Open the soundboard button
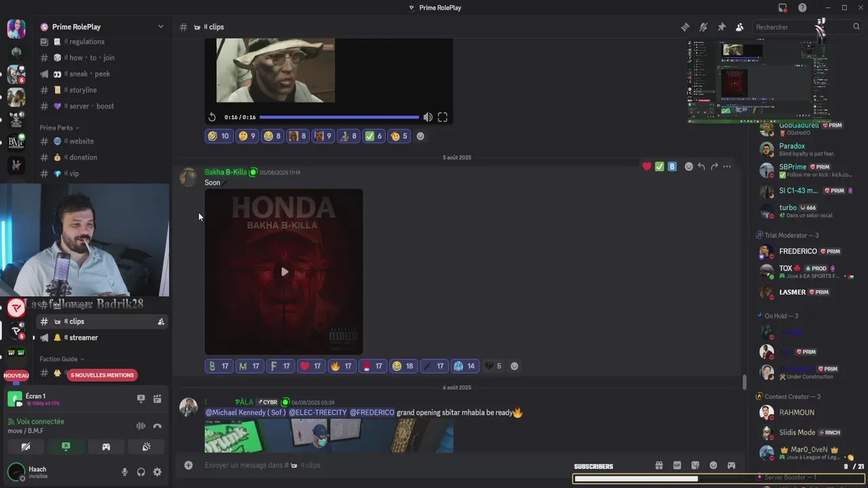The image size is (868, 488). click(146, 447)
